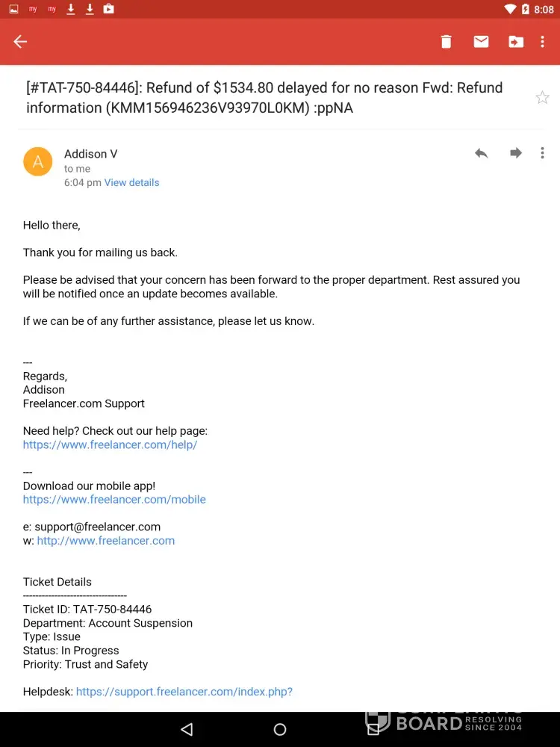The height and width of the screenshot is (747, 560).
Task: Move email to a folder
Action: tap(516, 42)
